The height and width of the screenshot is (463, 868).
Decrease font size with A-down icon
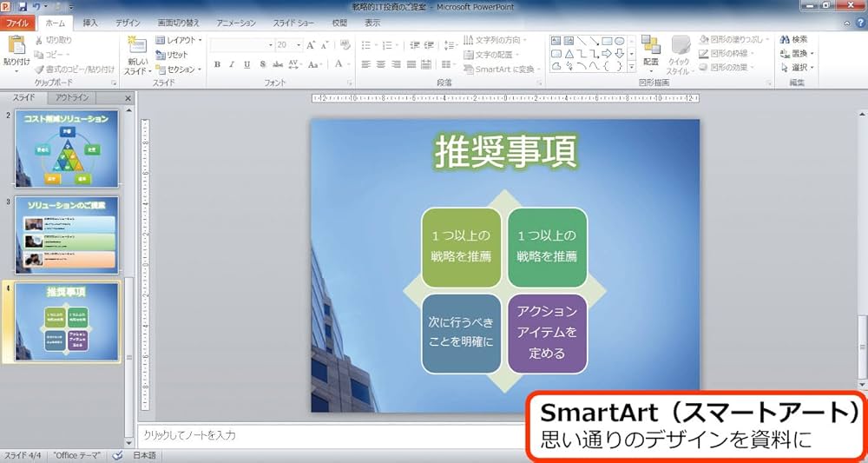coord(325,45)
